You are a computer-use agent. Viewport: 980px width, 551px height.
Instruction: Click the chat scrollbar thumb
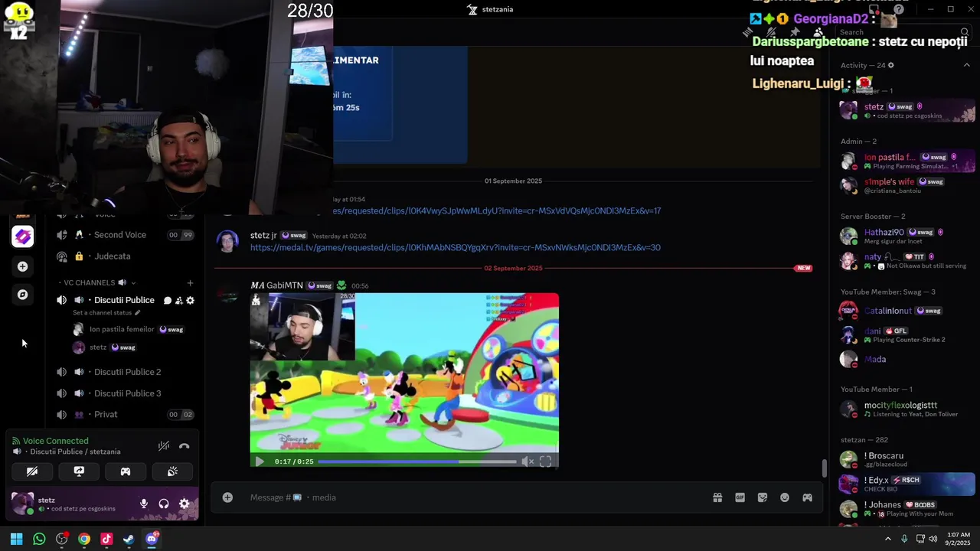825,468
